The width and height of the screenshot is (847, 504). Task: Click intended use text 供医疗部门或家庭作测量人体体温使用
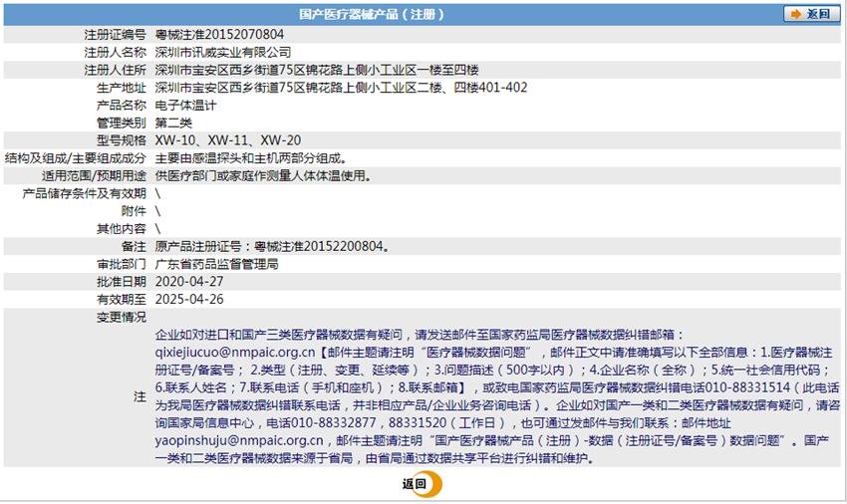click(263, 176)
